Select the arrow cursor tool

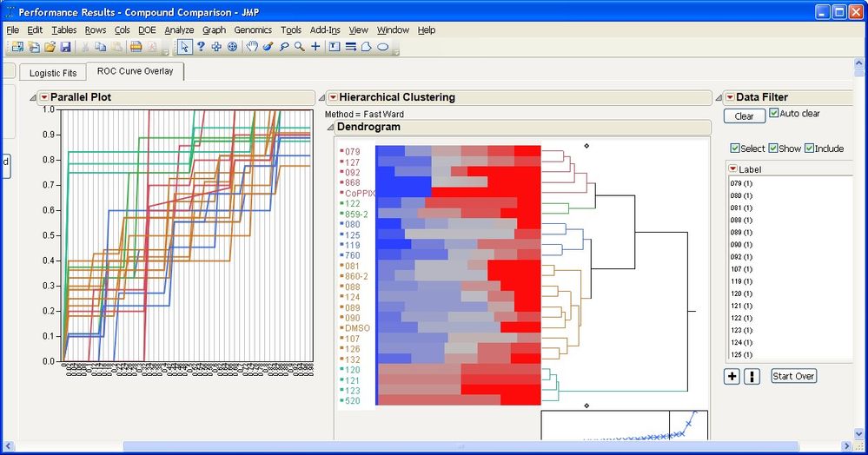point(184,47)
